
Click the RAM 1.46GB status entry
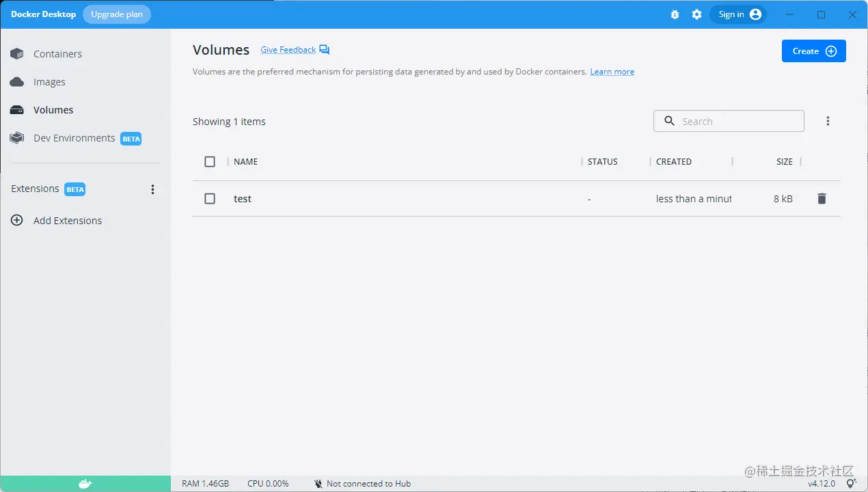click(x=205, y=484)
